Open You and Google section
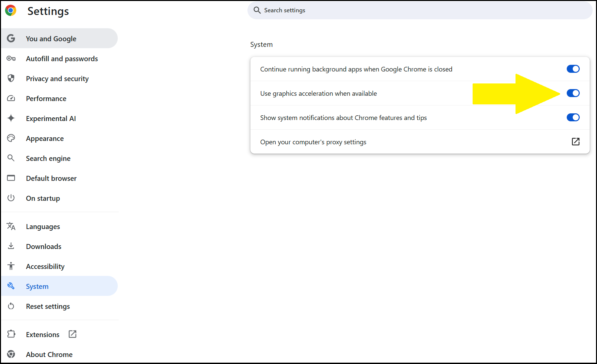Viewport: 597px width, 364px height. pos(60,39)
